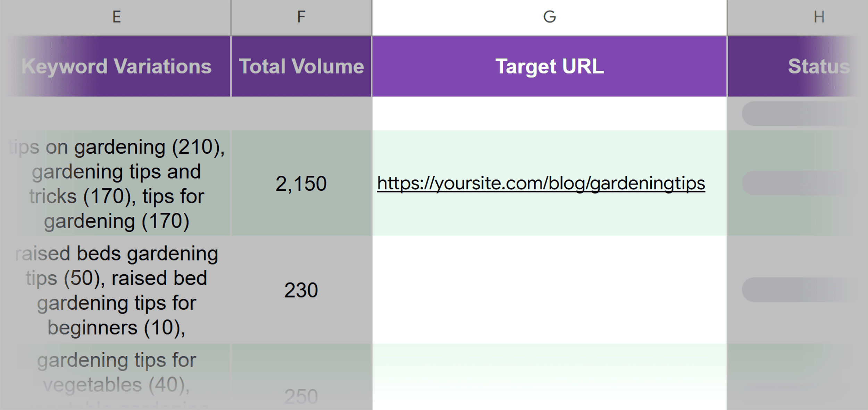Select the Status header cell
Viewport: 868px width, 410px height.
pos(819,66)
